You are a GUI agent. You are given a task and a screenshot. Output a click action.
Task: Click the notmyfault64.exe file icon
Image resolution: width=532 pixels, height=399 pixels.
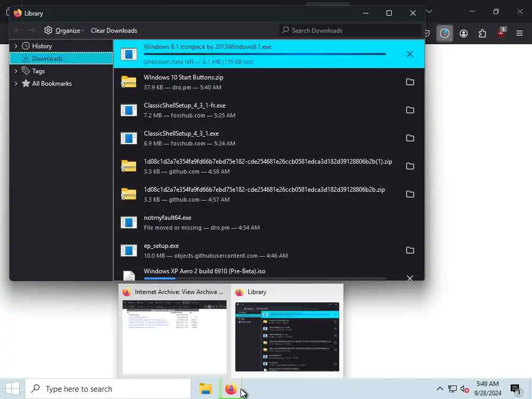129,222
